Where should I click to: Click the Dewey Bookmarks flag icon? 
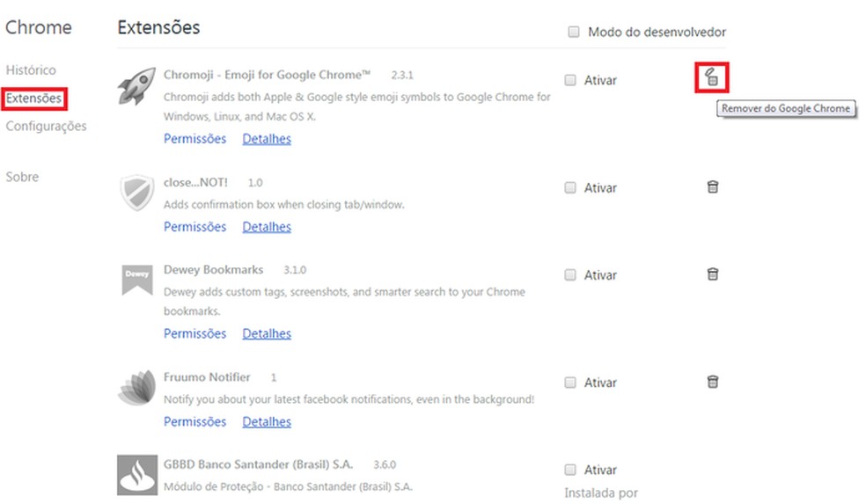pyautogui.click(x=137, y=280)
